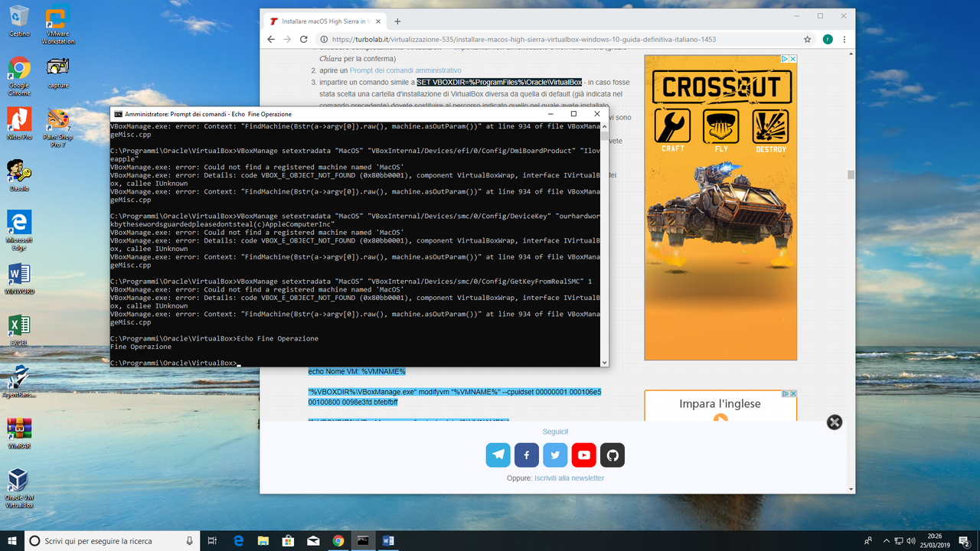The image size is (980, 551).
Task: Click the Crossout advertisement banner
Action: click(x=720, y=207)
